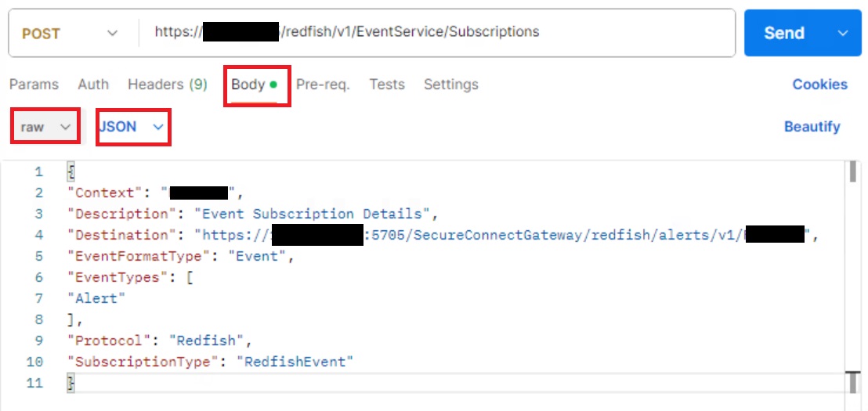The width and height of the screenshot is (868, 411).
Task: Click the request URL input field
Action: coord(437,33)
